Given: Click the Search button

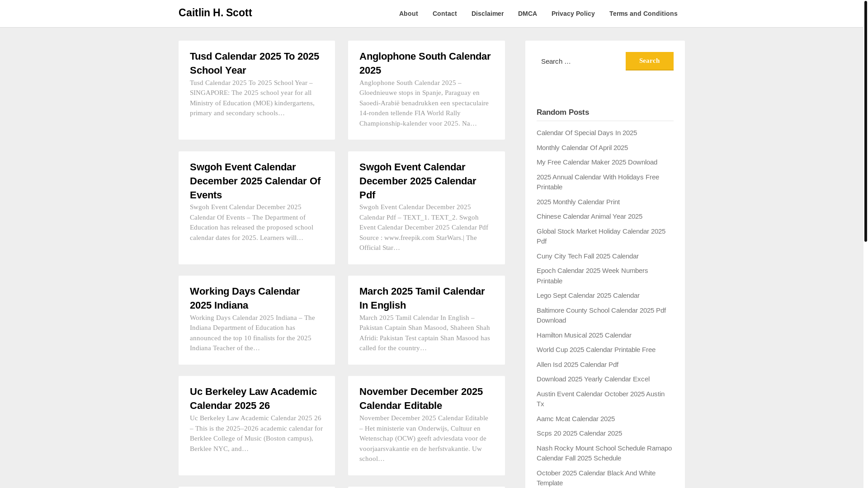Looking at the screenshot, I should tap(649, 61).
